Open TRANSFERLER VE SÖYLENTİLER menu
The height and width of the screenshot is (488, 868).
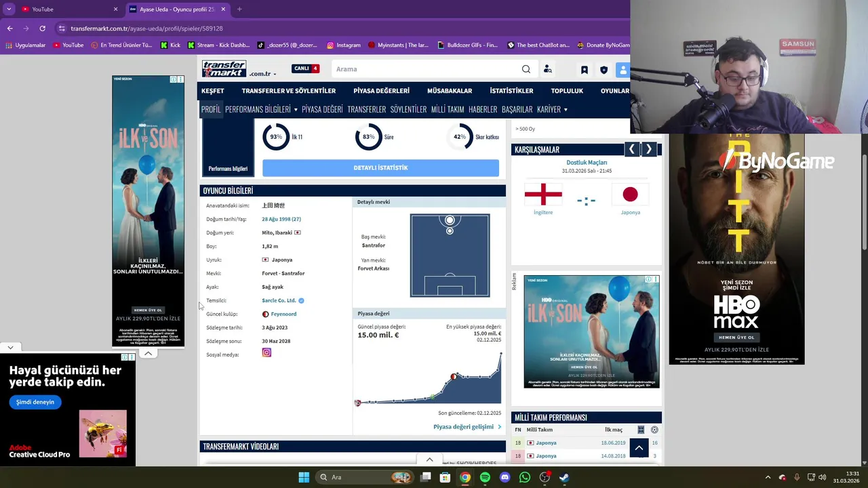point(288,91)
